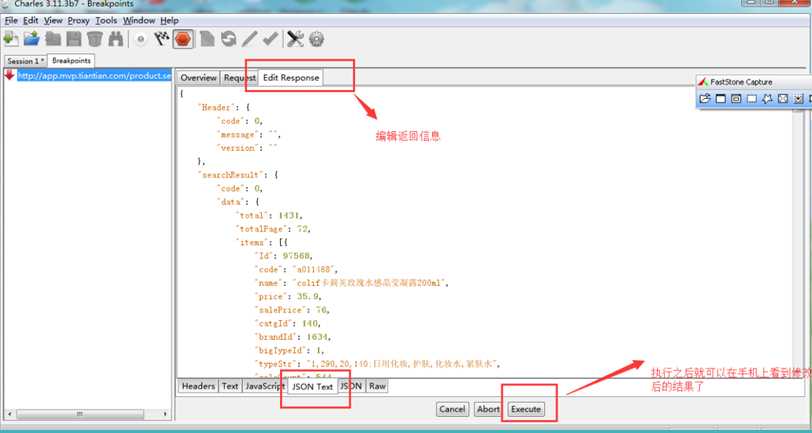Screen dimensions: 812x433
Task: Click the checkmark Validate icon
Action: pyautogui.click(x=270, y=39)
